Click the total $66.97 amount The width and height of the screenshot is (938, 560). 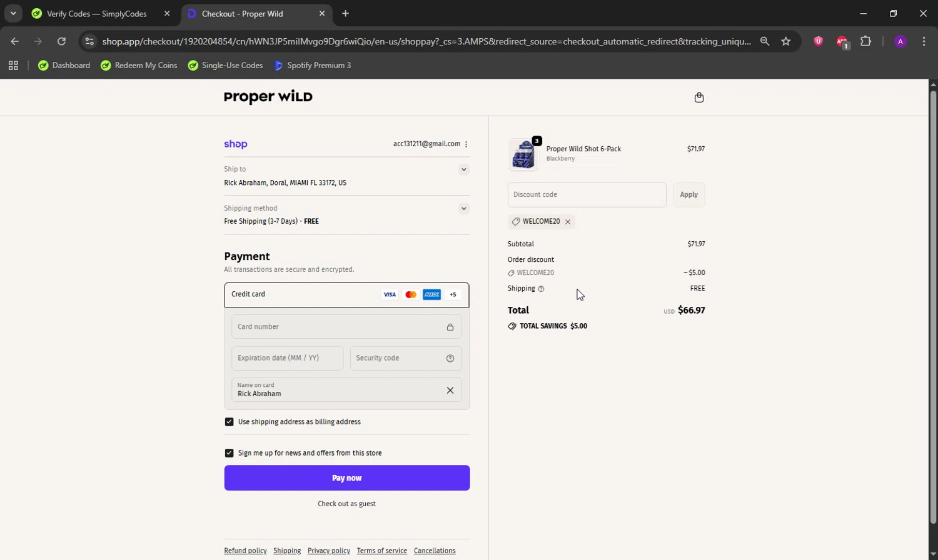click(x=692, y=311)
